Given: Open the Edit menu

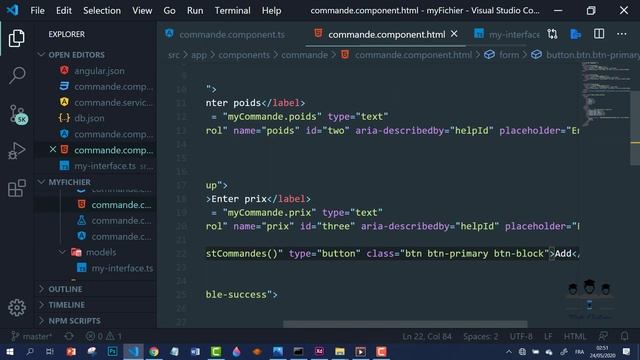Looking at the screenshot, I should tap(64, 11).
